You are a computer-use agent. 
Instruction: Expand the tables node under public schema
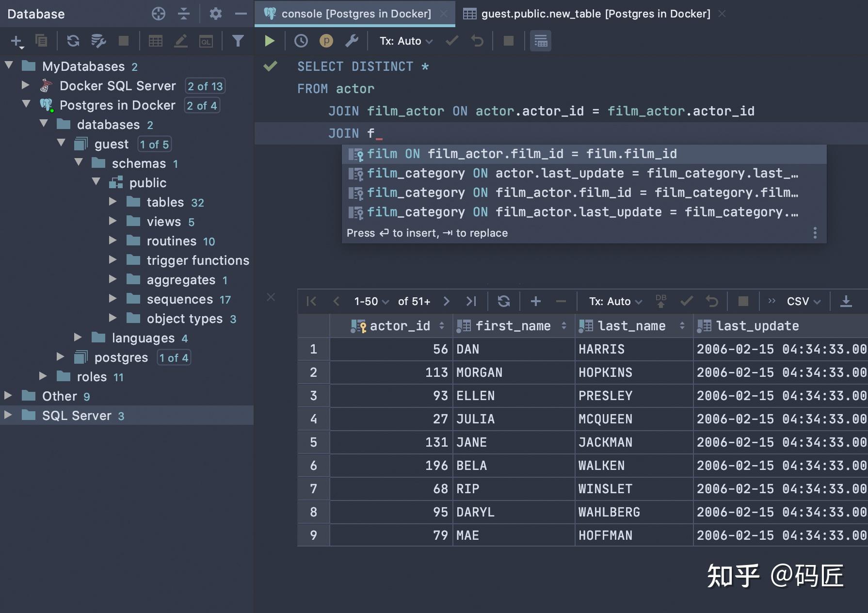(113, 202)
